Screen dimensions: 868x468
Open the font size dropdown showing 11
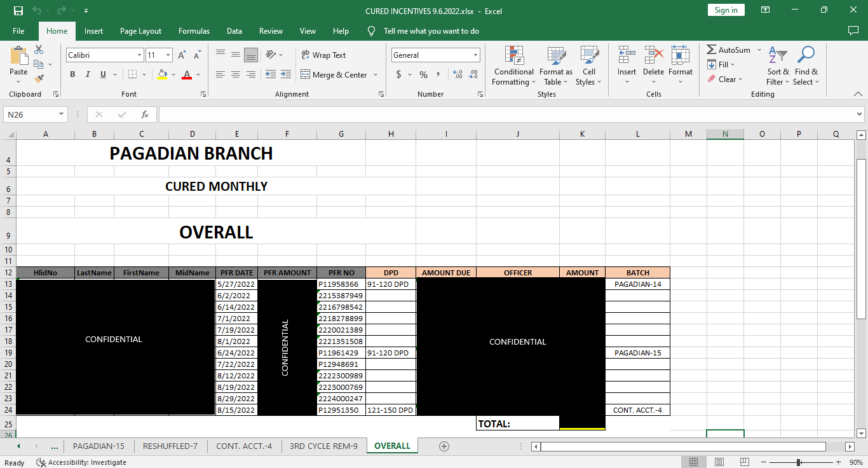click(x=168, y=55)
